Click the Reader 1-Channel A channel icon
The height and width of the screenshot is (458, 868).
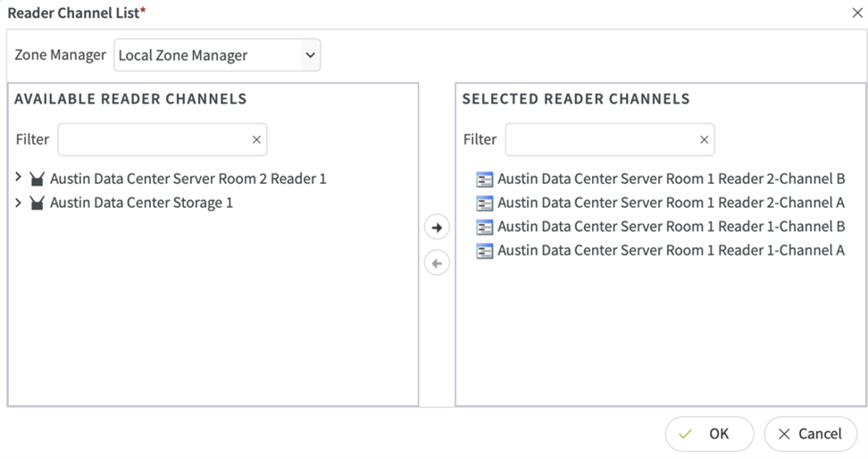coord(485,252)
